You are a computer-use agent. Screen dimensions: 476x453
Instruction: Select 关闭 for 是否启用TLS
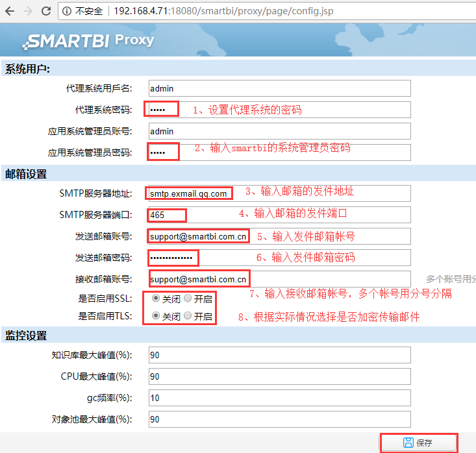coord(156,316)
